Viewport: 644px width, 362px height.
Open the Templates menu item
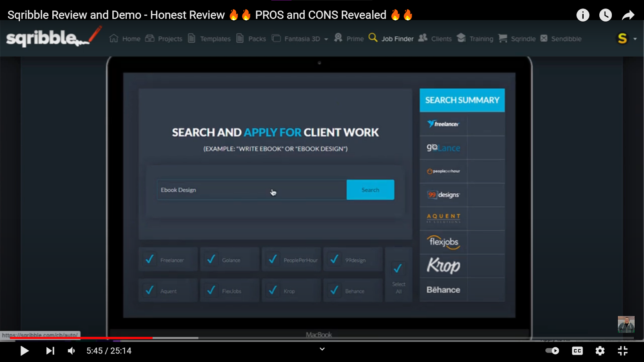(215, 39)
